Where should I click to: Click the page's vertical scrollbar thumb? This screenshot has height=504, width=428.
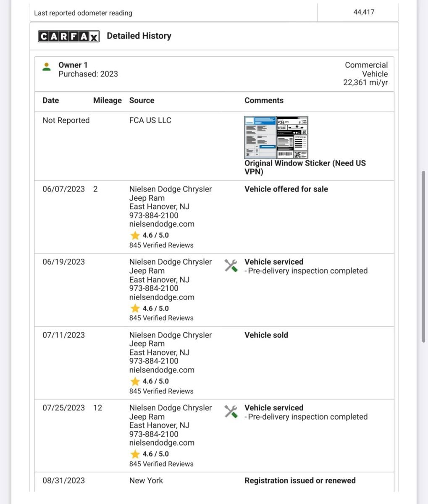pos(423,257)
